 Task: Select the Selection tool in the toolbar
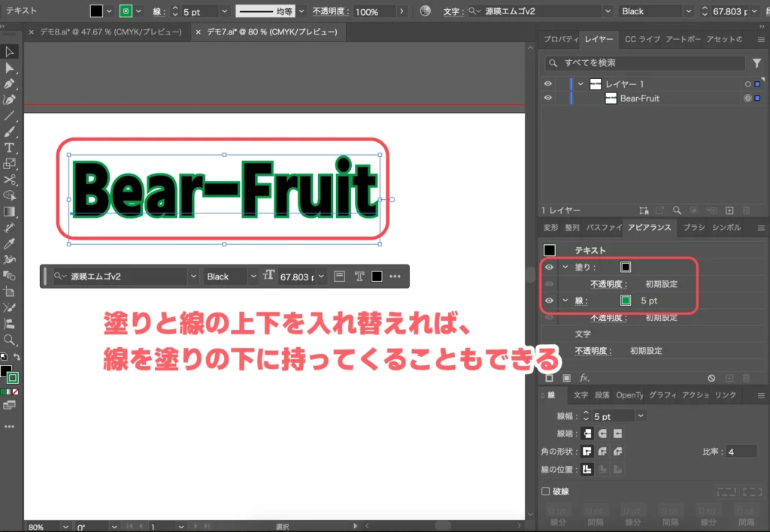click(10, 51)
